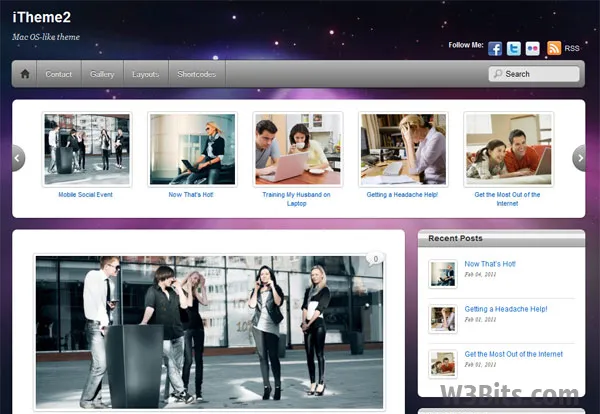
Task: Open Now That's Hot! in Recent Posts
Action: click(490, 264)
